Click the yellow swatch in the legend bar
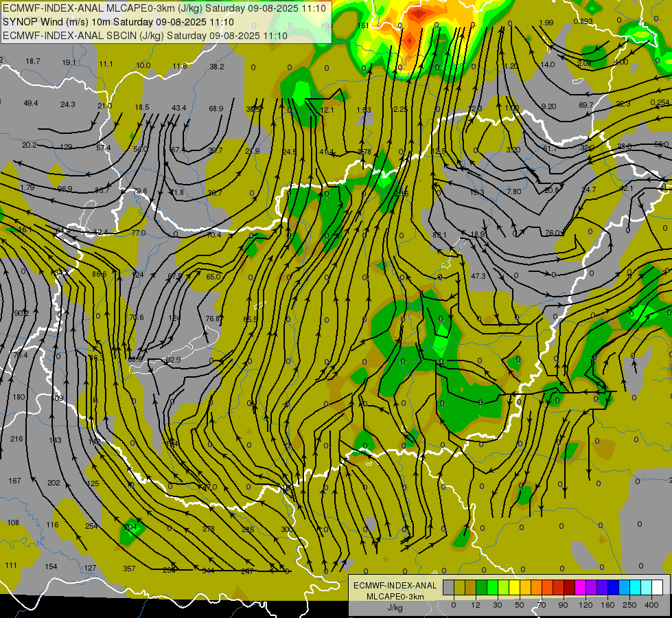The width and height of the screenshot is (672, 618). pyautogui.click(x=514, y=588)
